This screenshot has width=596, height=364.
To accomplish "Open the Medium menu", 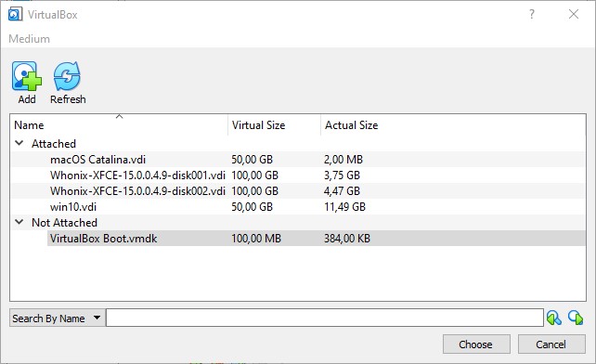I will click(x=30, y=39).
